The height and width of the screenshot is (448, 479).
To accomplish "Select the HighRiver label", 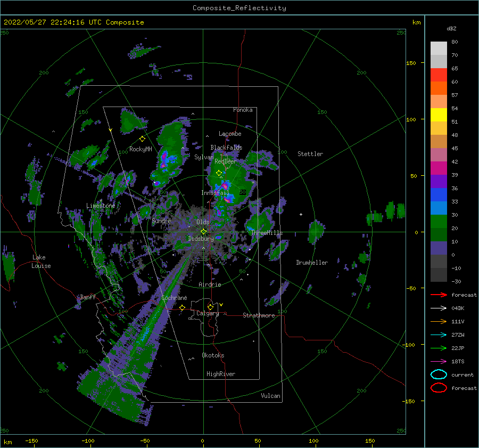I will coord(221,374).
